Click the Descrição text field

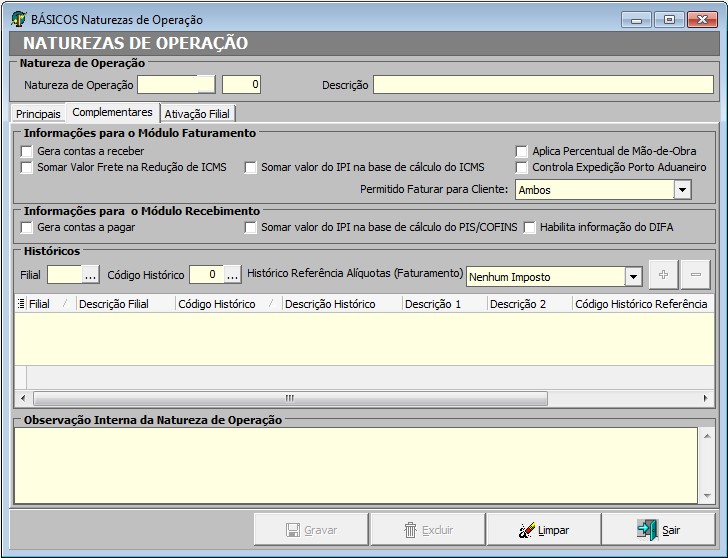point(543,85)
